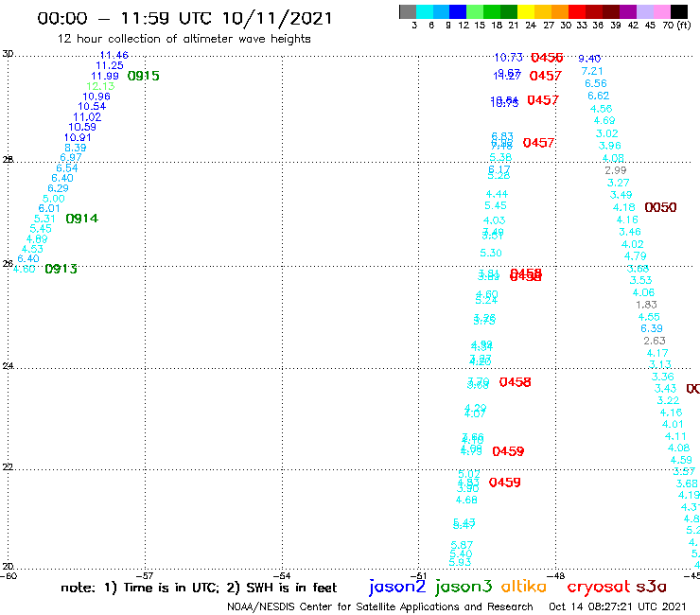Image resolution: width=700 pixels, height=615 pixels.
Task: Click the wave height value '8.39'
Action: pos(76,148)
